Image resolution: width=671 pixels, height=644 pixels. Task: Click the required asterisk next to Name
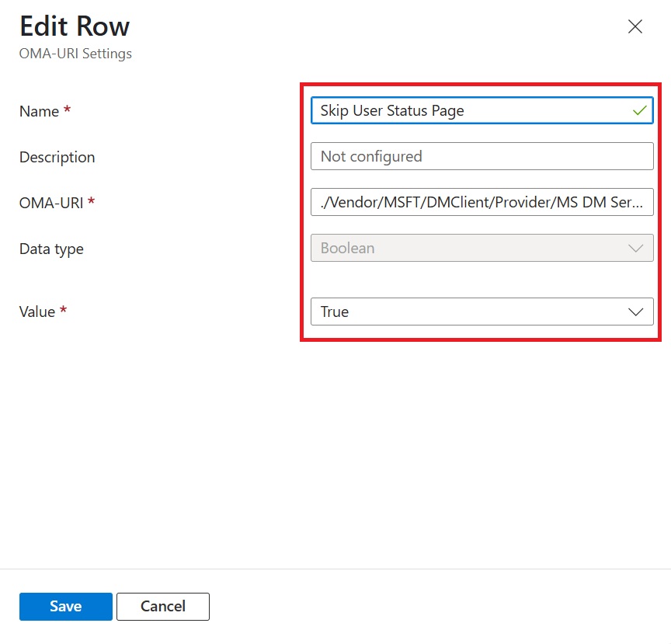click(69, 107)
